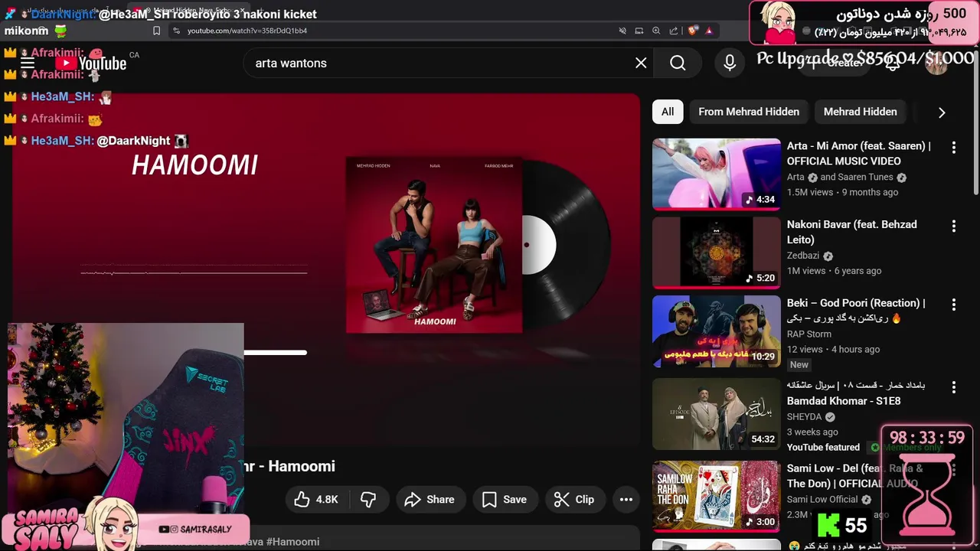Click the '1.5M views • 9 months ago' text
980x551 pixels.
[843, 192]
